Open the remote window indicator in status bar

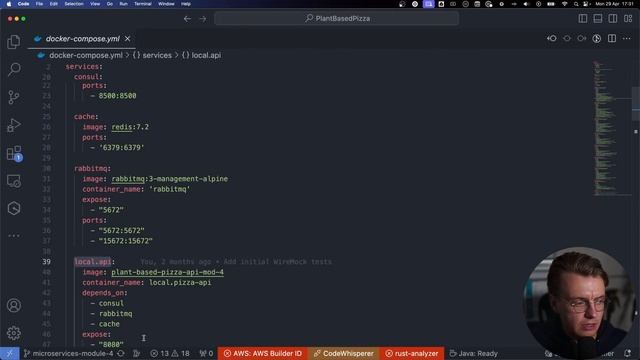pos(9,353)
